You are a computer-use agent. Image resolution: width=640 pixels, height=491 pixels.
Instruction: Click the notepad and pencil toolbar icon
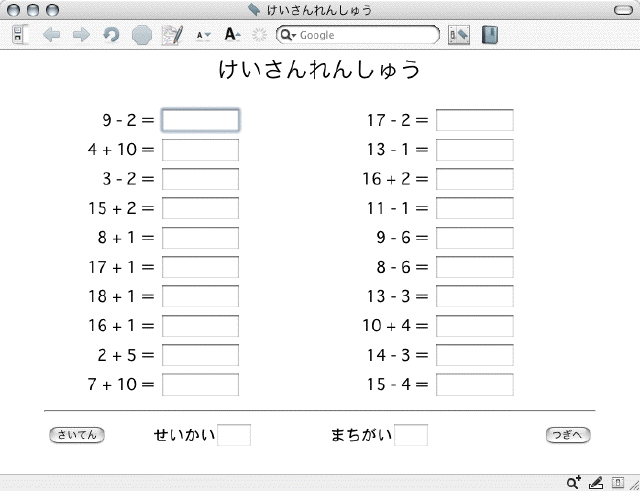coord(172,35)
